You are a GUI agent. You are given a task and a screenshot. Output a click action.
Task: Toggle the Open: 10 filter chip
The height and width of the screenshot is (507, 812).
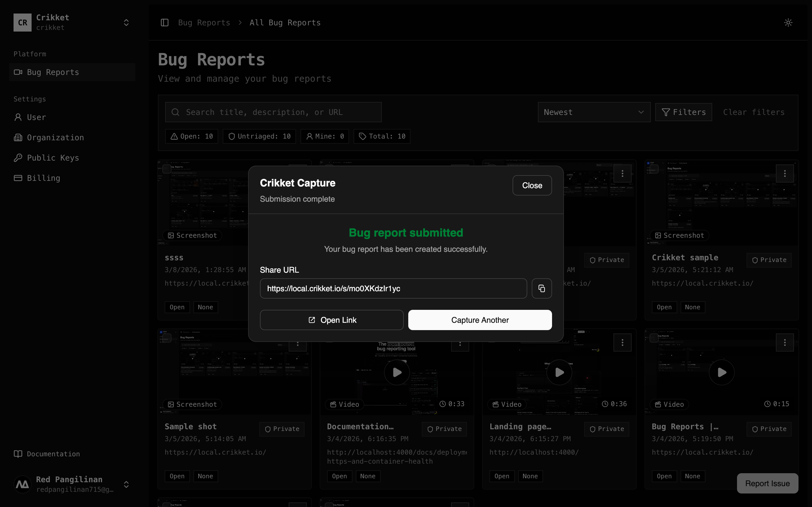click(x=191, y=136)
